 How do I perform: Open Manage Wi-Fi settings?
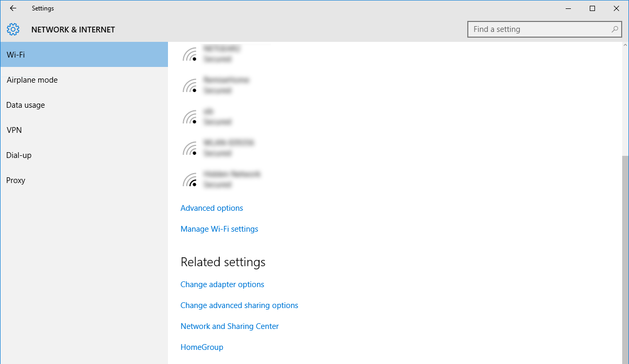219,229
